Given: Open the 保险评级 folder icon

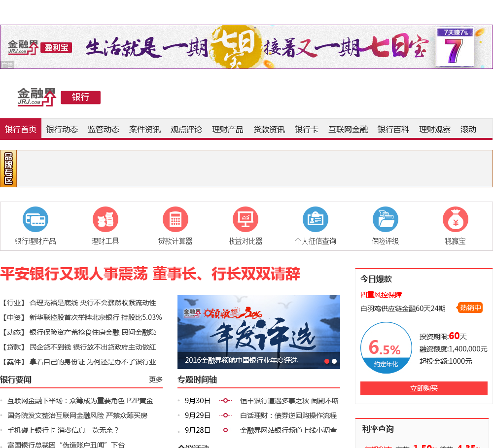Looking at the screenshot, I should click(x=386, y=219).
